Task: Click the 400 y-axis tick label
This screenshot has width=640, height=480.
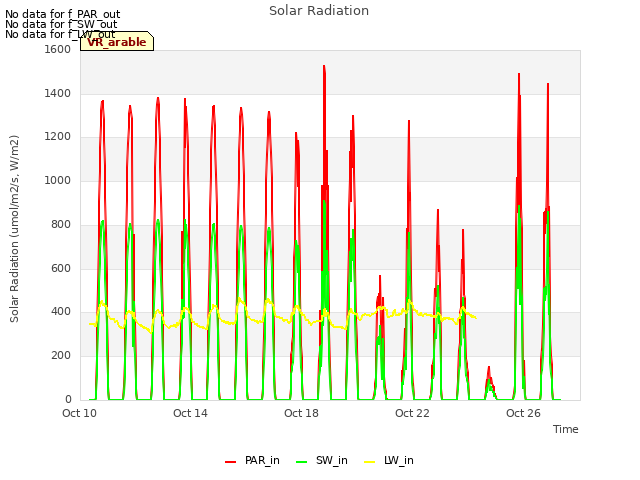Action: [x=61, y=312]
